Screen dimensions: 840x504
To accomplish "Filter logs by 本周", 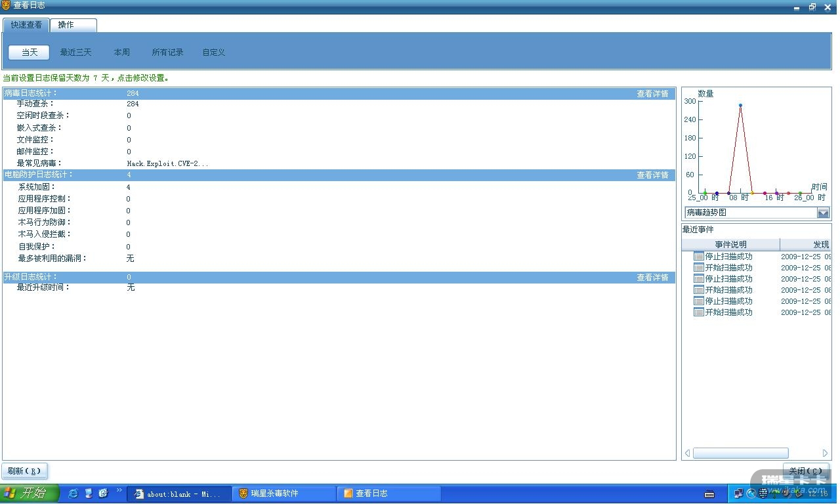I will [x=122, y=52].
